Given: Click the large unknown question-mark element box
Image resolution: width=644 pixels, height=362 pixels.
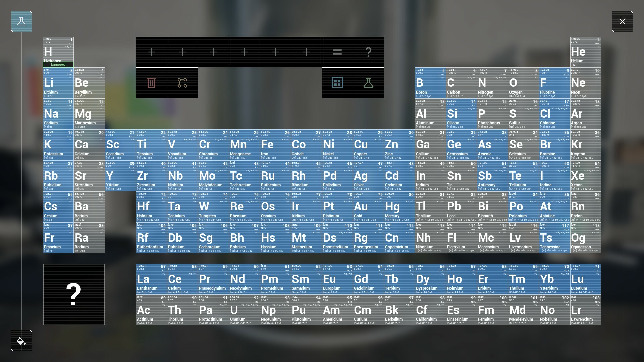Looking at the screenshot, I should [74, 294].
